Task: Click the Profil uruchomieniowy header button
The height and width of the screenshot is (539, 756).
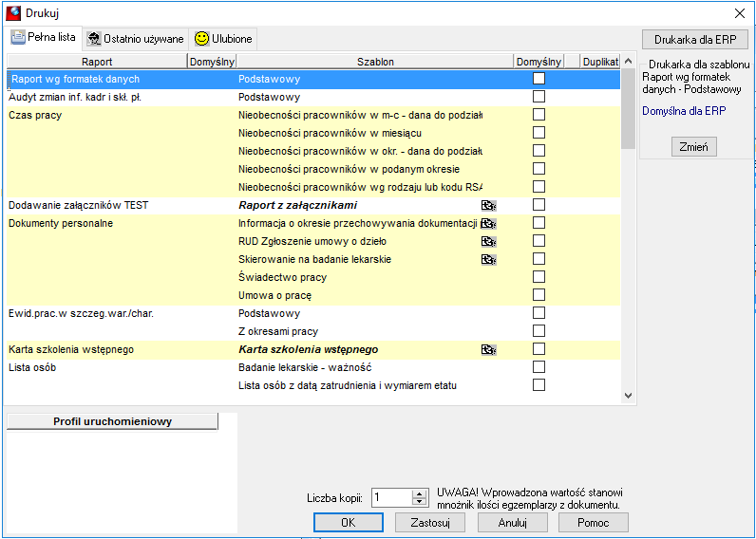Action: (x=112, y=421)
